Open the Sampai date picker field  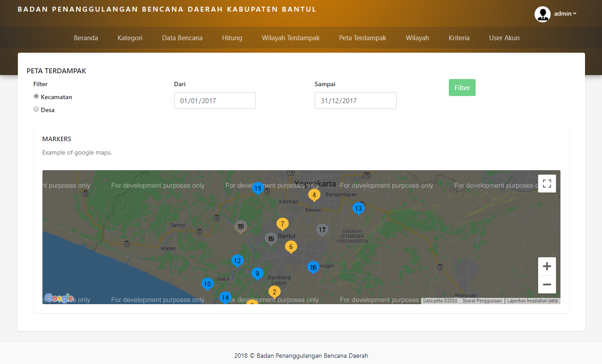[355, 100]
